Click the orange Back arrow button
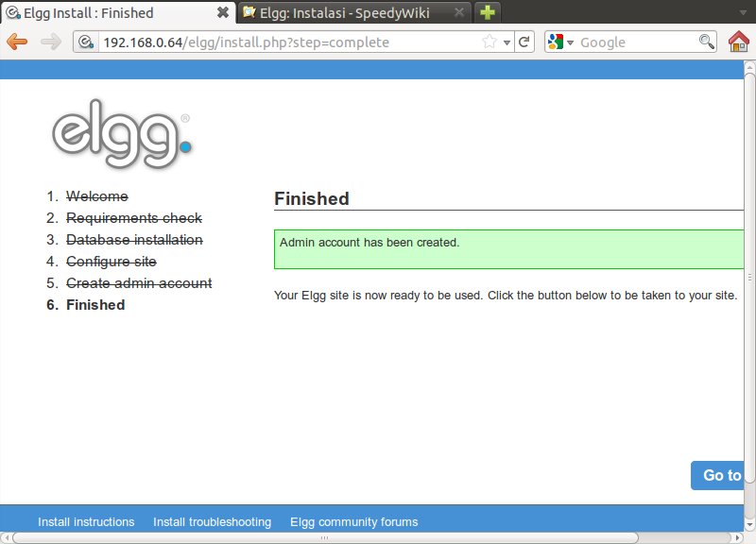The height and width of the screenshot is (544, 756). [17, 42]
